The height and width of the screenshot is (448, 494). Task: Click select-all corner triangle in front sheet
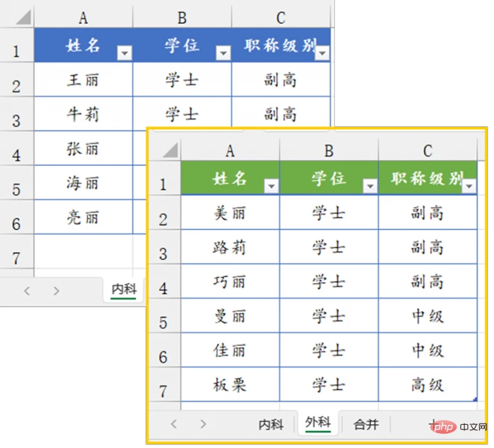coord(170,150)
